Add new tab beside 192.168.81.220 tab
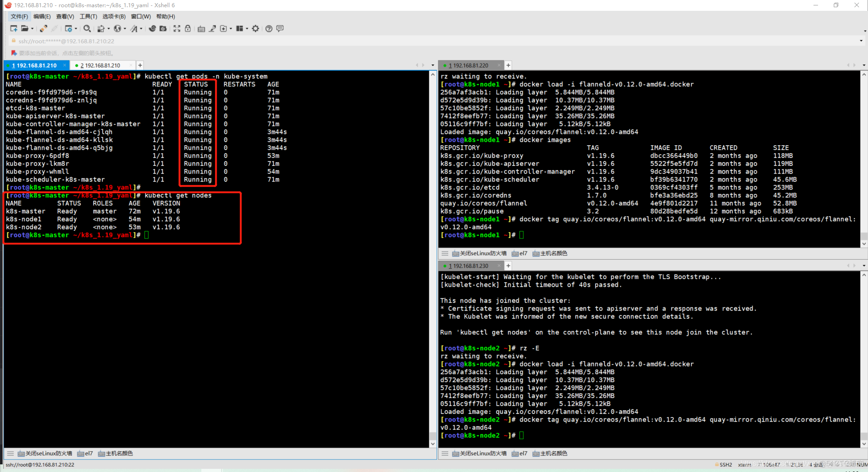The height and width of the screenshot is (472, 868). [508, 65]
